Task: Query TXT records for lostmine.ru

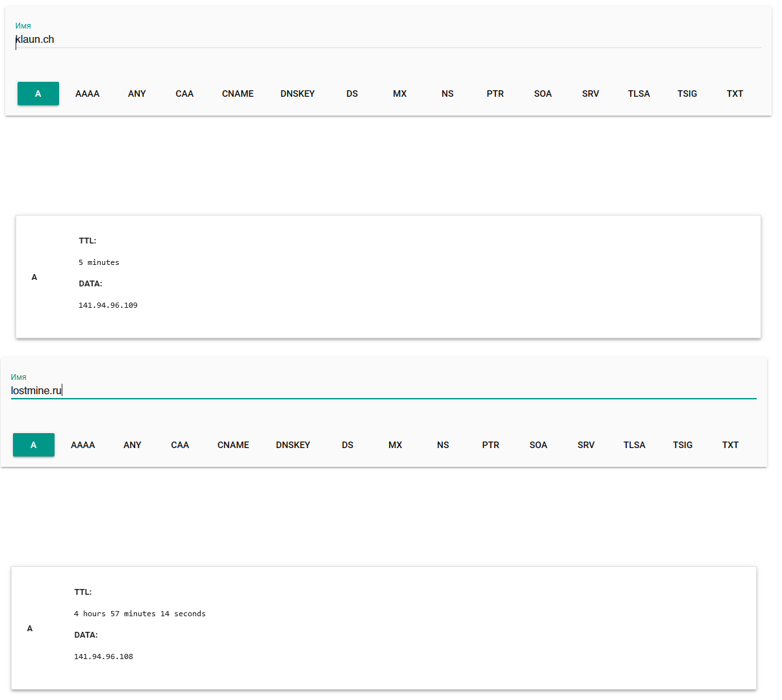Action: pos(731,445)
